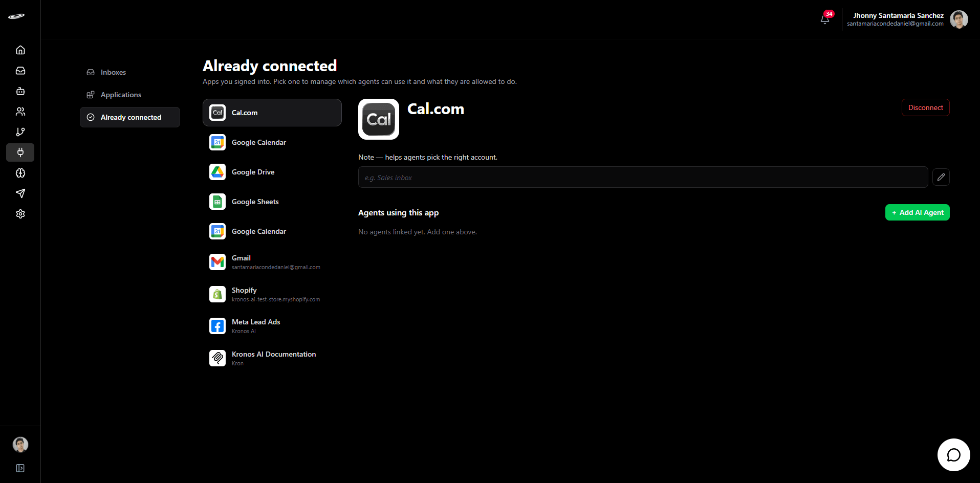Viewport: 980px width, 483px height.
Task: Open the brain knowledge icon in the sidebar
Action: click(x=20, y=173)
